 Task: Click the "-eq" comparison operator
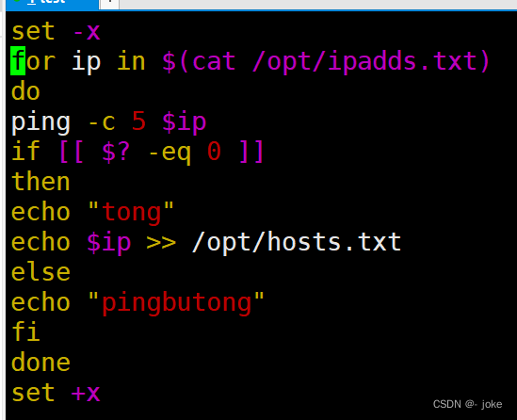point(170,153)
